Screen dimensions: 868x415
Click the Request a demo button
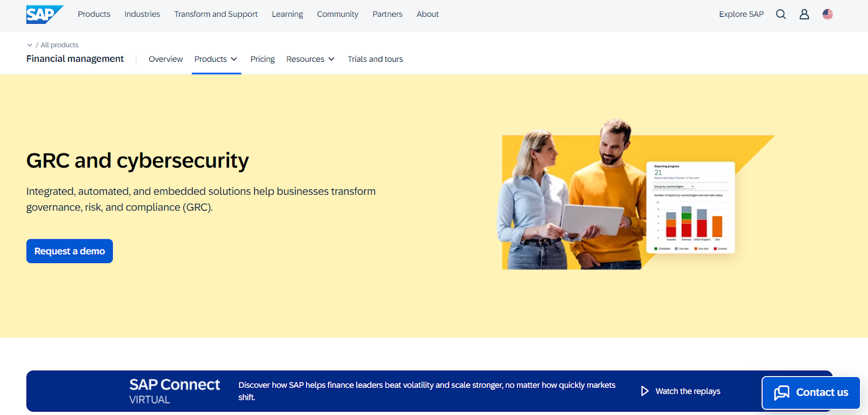(x=69, y=251)
